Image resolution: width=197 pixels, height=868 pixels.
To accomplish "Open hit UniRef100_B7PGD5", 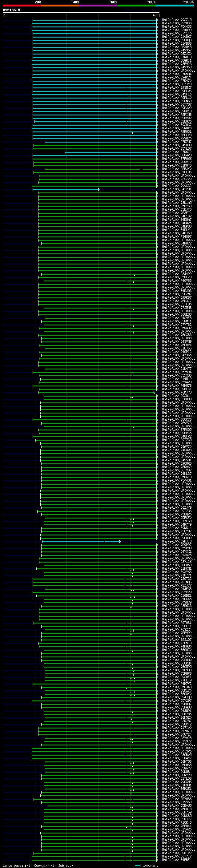I will [x=177, y=430].
